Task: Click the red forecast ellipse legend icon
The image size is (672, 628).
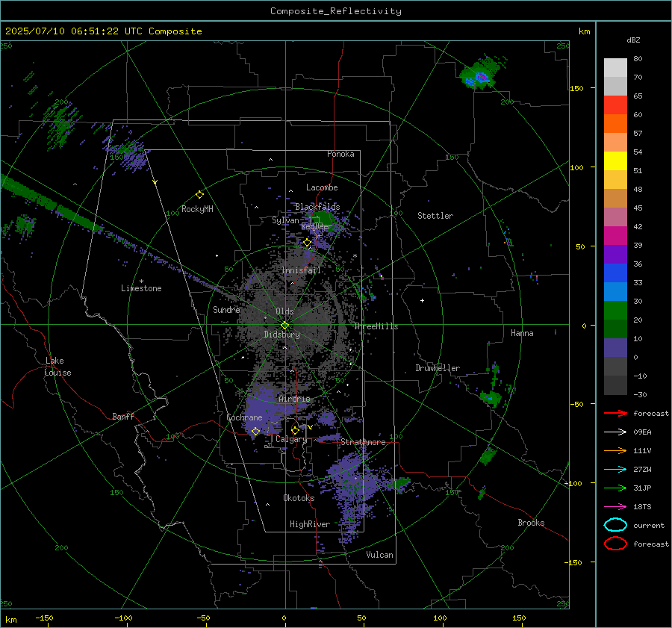Action: pos(615,544)
